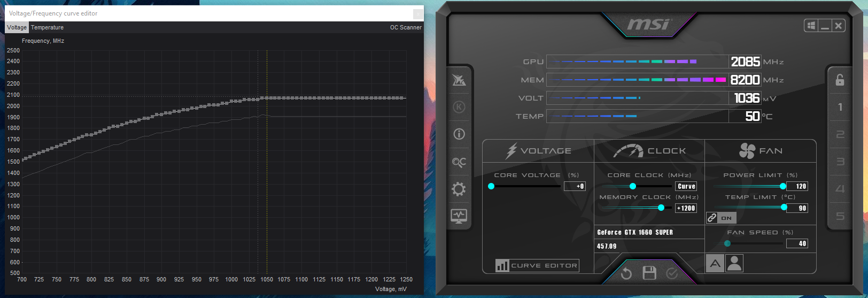Save profile using the floppy disk icon
Image resolution: width=868 pixels, height=298 pixels.
pyautogui.click(x=649, y=273)
